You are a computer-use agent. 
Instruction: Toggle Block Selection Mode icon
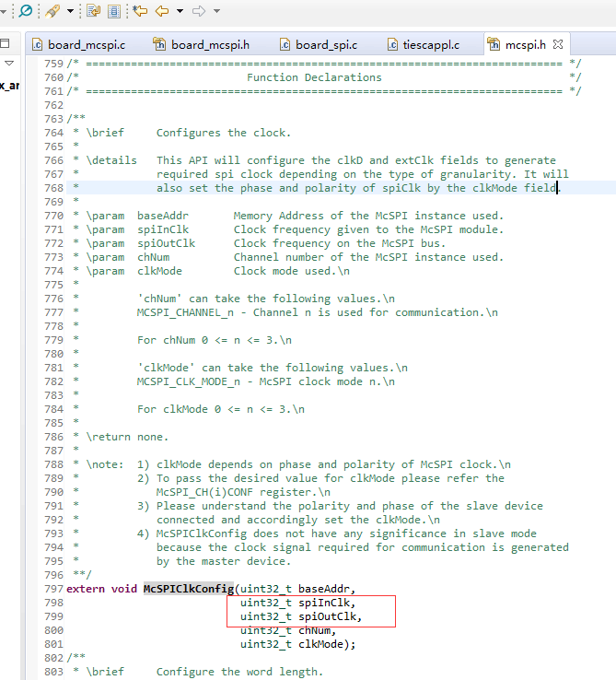114,10
